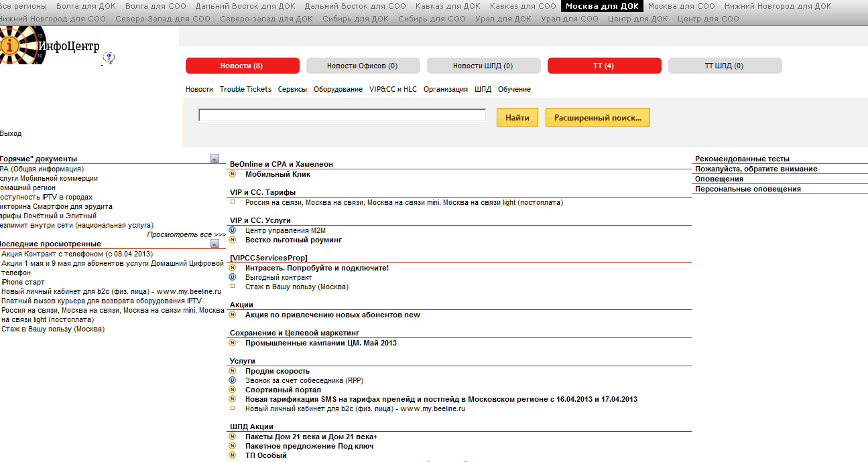Screen dimensions: 868x462
Task: Click square bullet beside Россия на связи tariffs
Action: tap(233, 202)
